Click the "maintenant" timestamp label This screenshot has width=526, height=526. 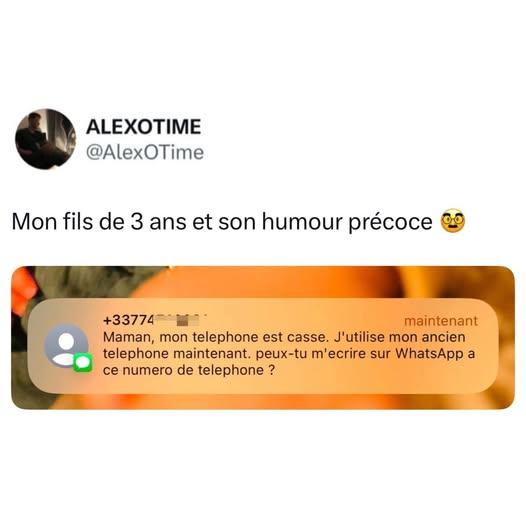[440, 321]
